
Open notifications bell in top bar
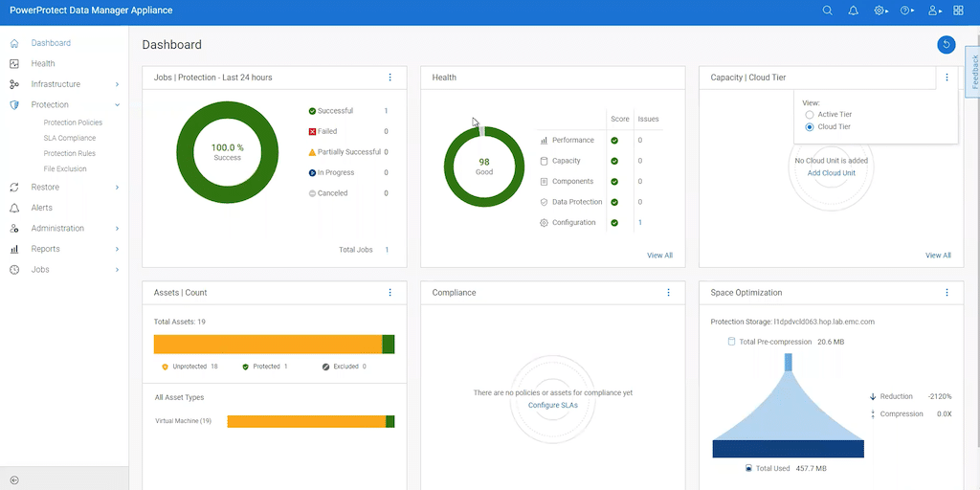pyautogui.click(x=853, y=11)
